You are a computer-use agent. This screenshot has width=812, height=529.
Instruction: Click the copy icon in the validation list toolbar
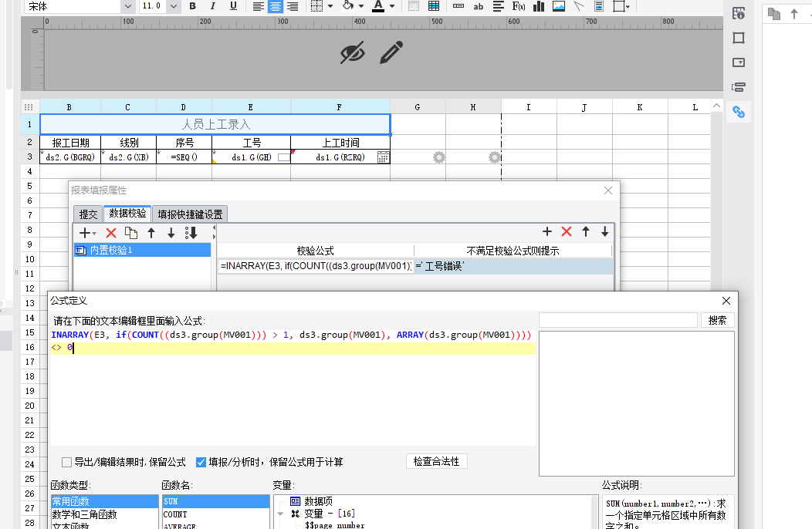point(131,232)
